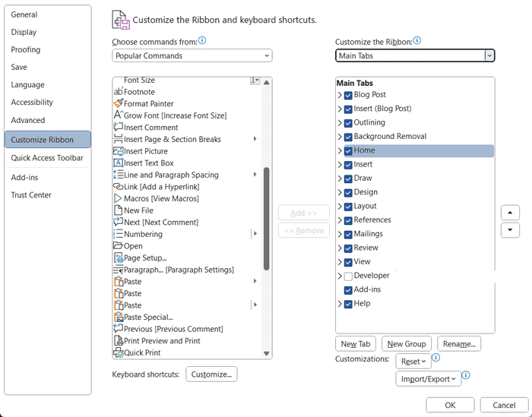Open the Quick Access Toolbar category
Viewport: 532px width, 417px height.
46,158
